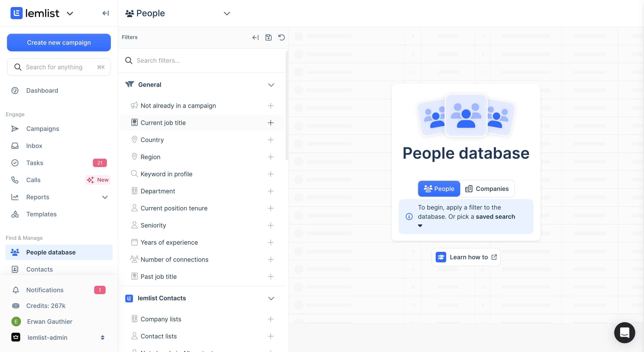Open the chat support bubble icon

pos(624,332)
